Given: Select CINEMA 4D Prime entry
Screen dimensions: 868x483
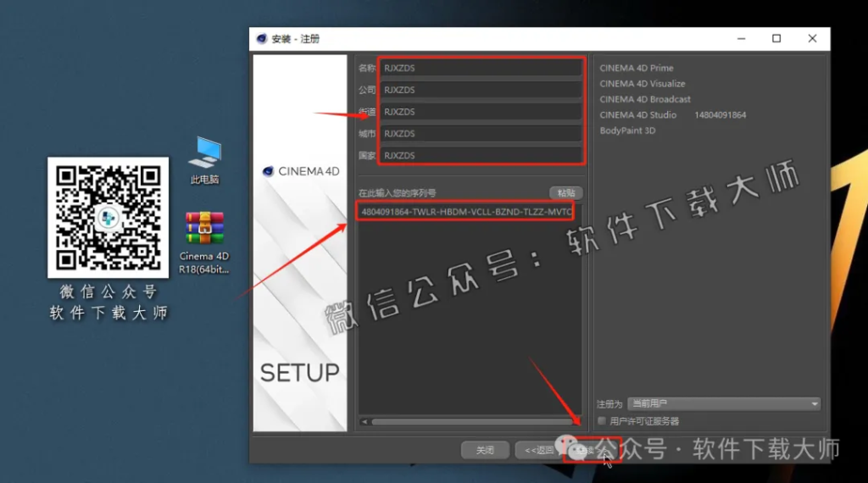Looking at the screenshot, I should pyautogui.click(x=637, y=68).
